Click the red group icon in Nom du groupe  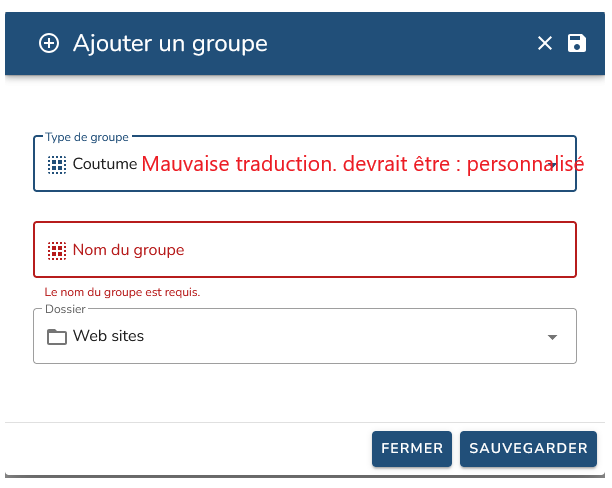(57, 249)
